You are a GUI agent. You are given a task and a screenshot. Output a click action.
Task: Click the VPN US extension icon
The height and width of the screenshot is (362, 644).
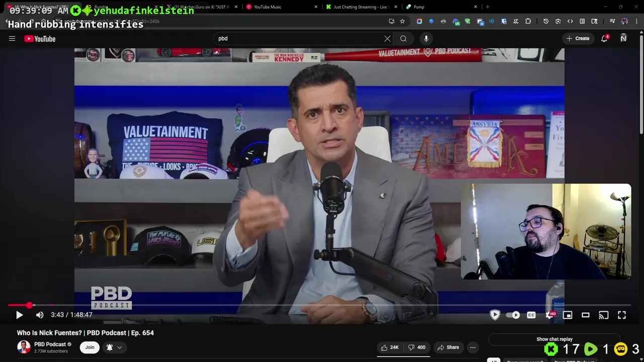click(456, 21)
